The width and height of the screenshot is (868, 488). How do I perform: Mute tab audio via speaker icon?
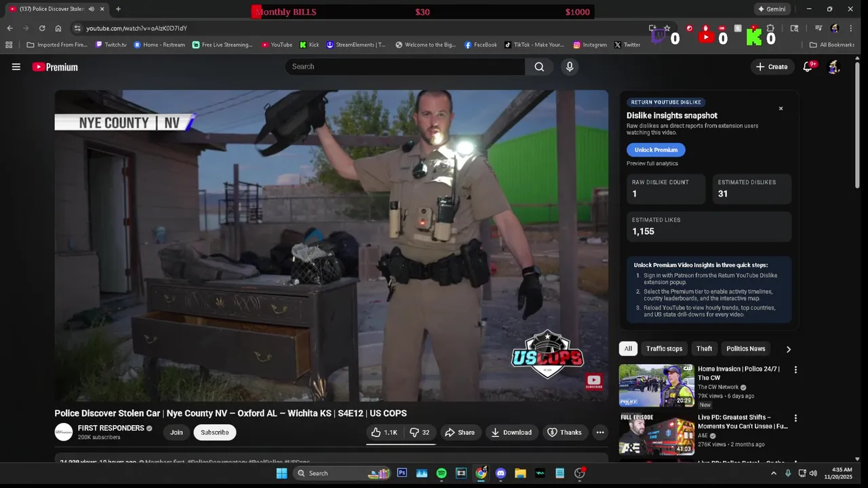[91, 9]
